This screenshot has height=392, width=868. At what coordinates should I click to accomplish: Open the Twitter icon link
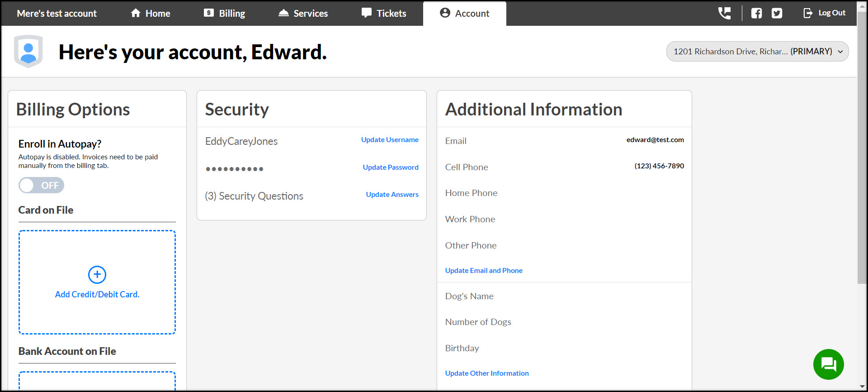pos(777,13)
